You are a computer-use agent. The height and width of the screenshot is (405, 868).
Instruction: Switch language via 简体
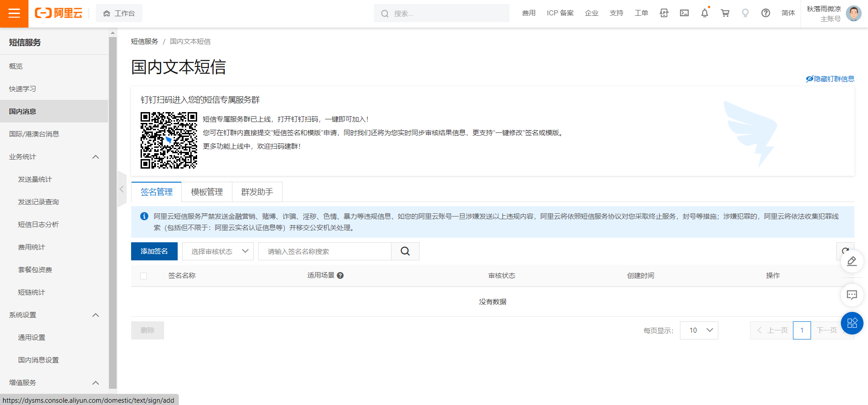[788, 13]
